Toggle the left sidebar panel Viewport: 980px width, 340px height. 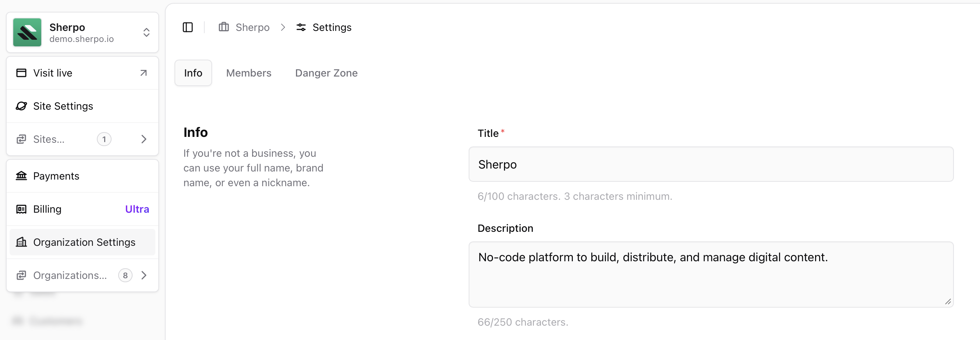tap(187, 27)
